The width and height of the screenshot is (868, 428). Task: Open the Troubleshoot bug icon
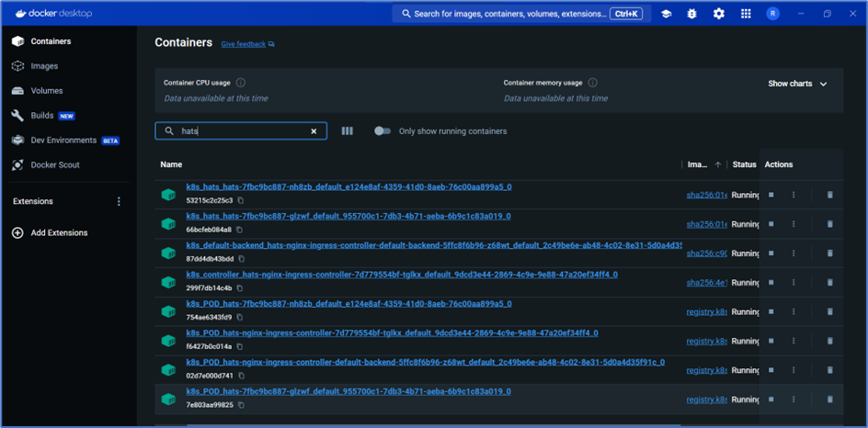pyautogui.click(x=692, y=14)
